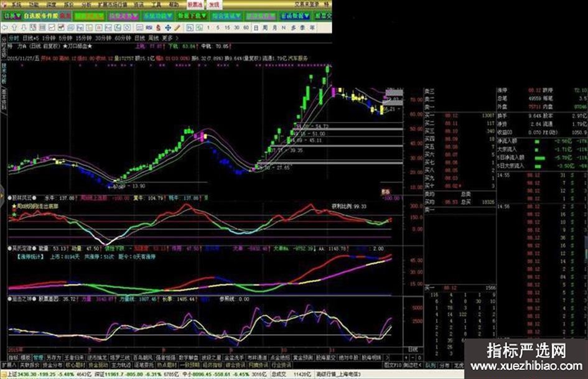This screenshot has width=588, height=379.
Task: Switch to the 15分钟 tab
Action: 83,38
